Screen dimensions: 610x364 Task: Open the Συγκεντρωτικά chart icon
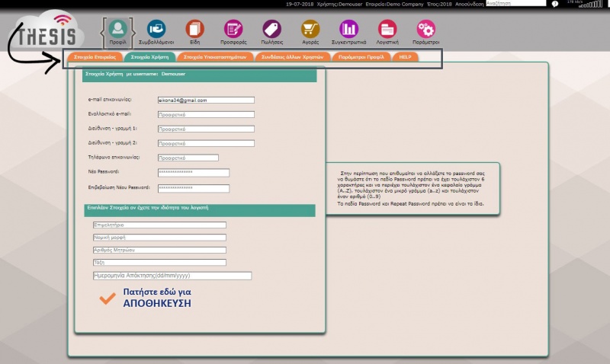(349, 30)
